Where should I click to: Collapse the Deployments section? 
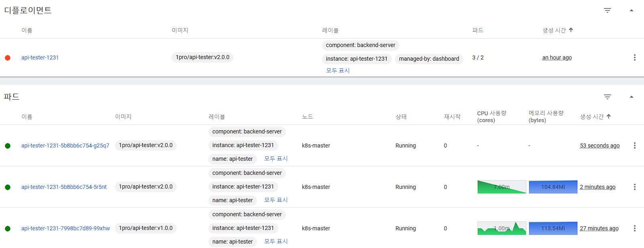point(631,10)
